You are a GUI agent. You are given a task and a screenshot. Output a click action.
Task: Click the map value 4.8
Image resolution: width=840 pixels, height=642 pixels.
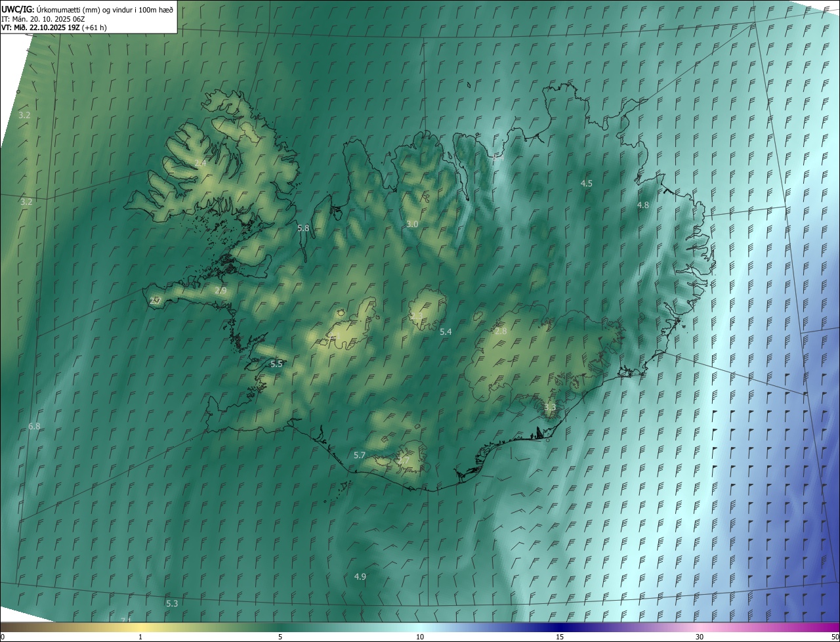(x=643, y=205)
